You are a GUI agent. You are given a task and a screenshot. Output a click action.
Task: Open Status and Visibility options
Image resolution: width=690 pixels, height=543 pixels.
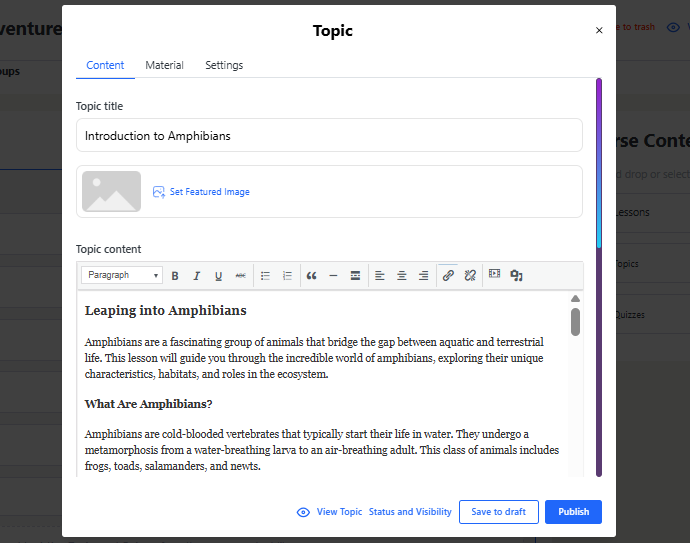point(410,512)
